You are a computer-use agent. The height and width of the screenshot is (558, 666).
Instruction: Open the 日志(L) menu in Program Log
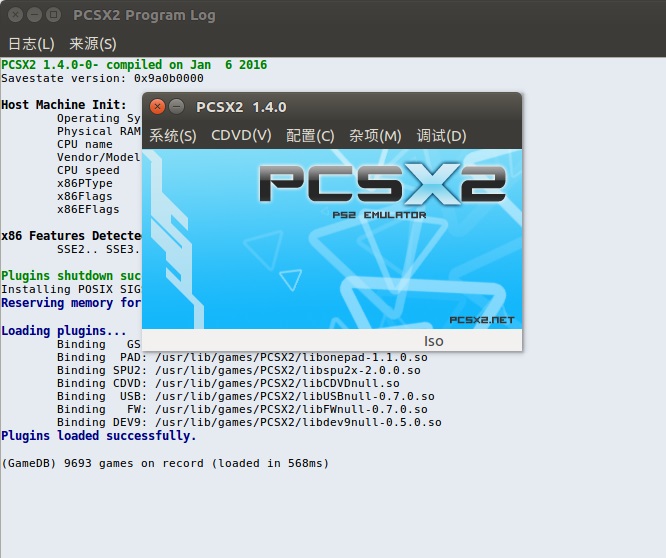click(x=31, y=44)
